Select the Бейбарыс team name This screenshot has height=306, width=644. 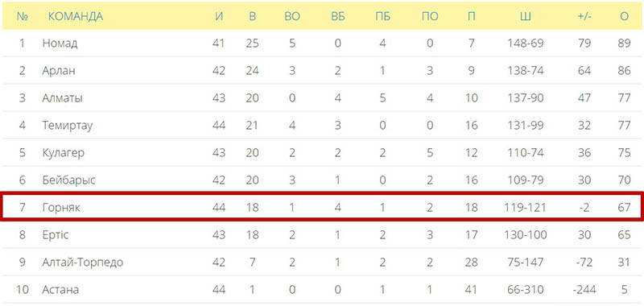coord(68,180)
